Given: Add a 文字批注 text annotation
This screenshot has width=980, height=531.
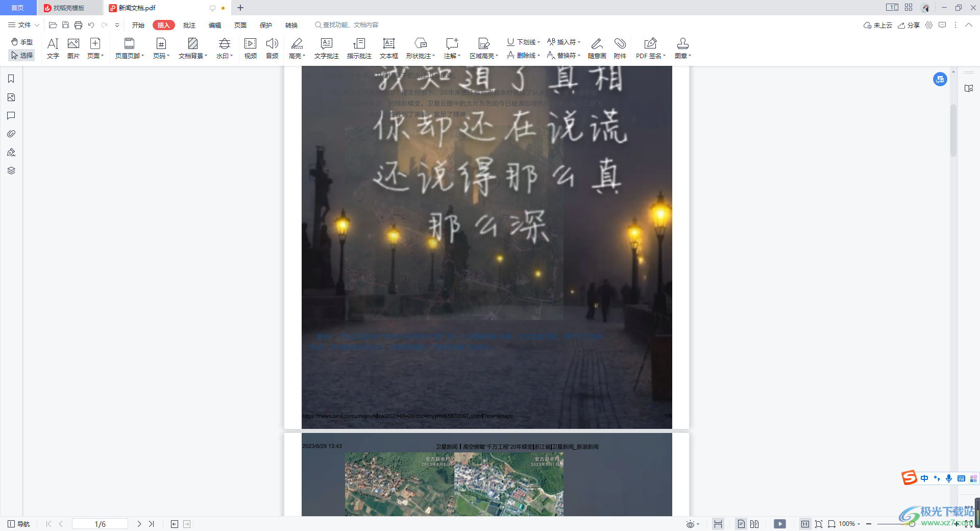Looking at the screenshot, I should tap(327, 49).
